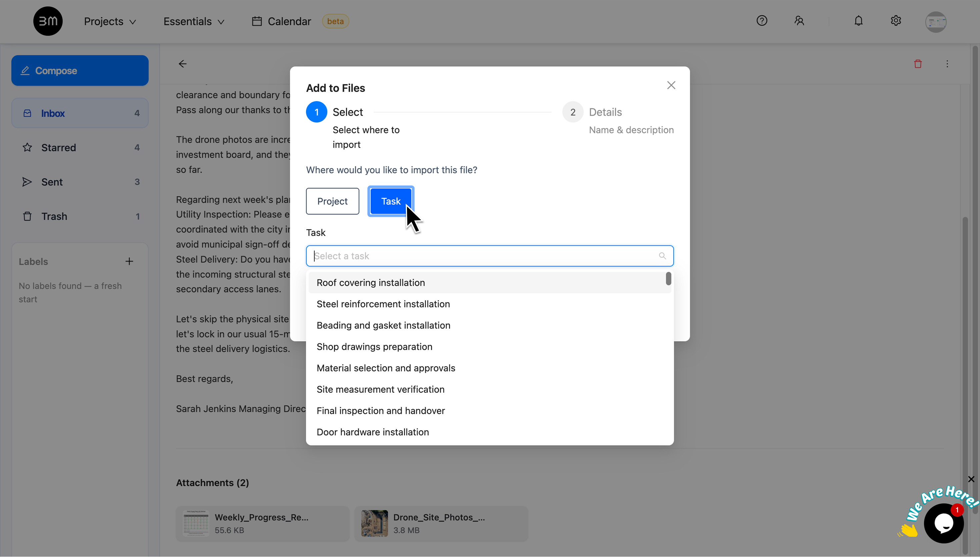
Task: Select Shop drawings preparation task
Action: [x=490, y=347]
